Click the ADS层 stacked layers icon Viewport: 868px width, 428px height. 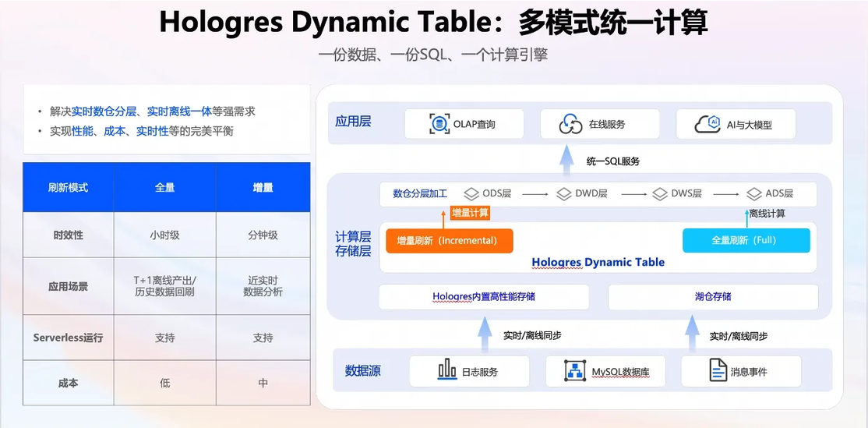click(x=754, y=194)
